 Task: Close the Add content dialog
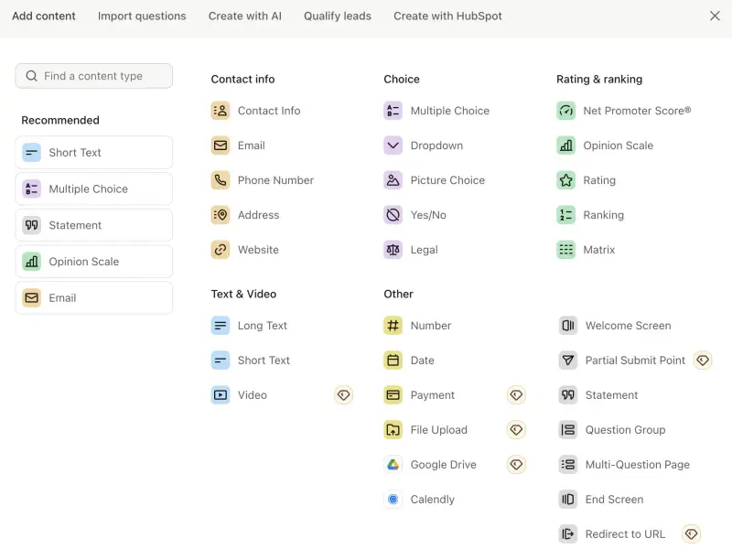715,16
